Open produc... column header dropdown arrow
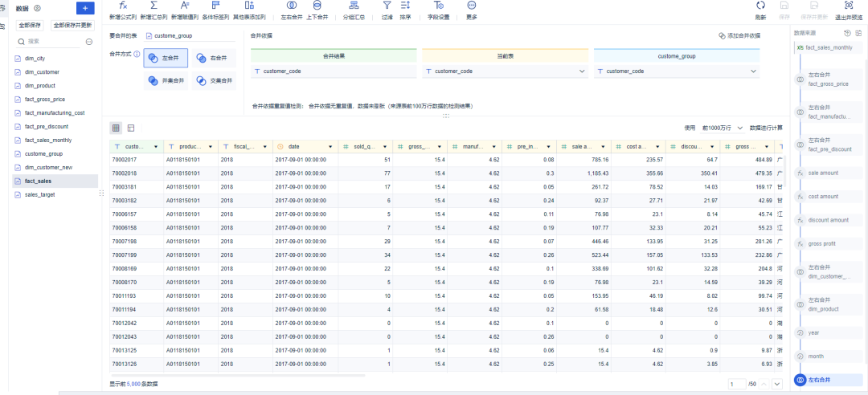The height and width of the screenshot is (395, 868). 211,147
